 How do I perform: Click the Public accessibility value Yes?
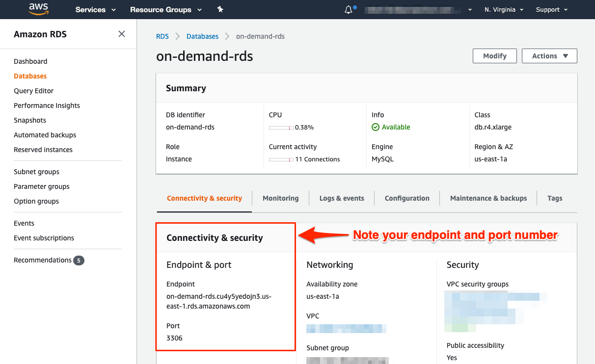(x=452, y=358)
